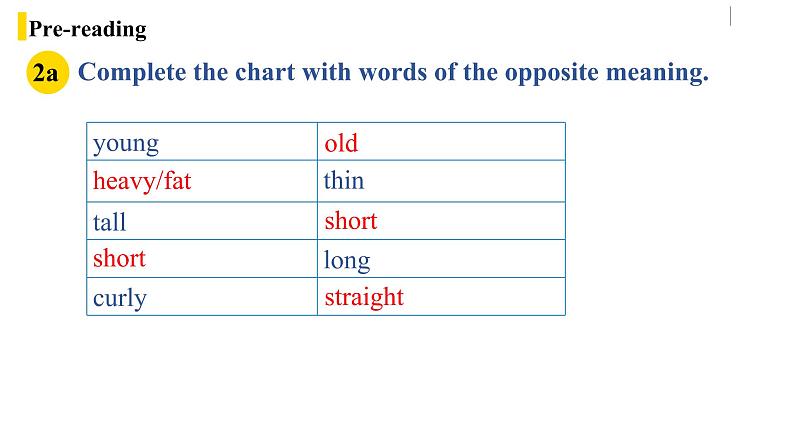Click the word "Complete" in the instruction
794x447 pixels.
coord(129,73)
